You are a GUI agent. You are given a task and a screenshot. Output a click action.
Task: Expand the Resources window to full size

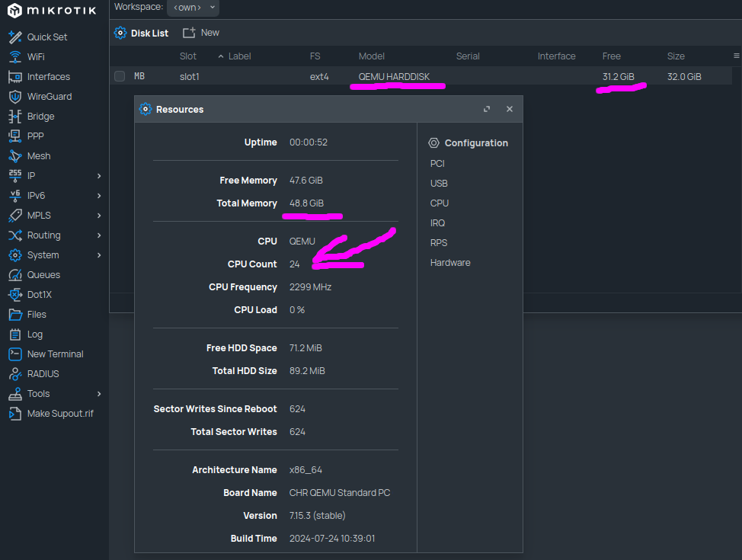point(487,110)
